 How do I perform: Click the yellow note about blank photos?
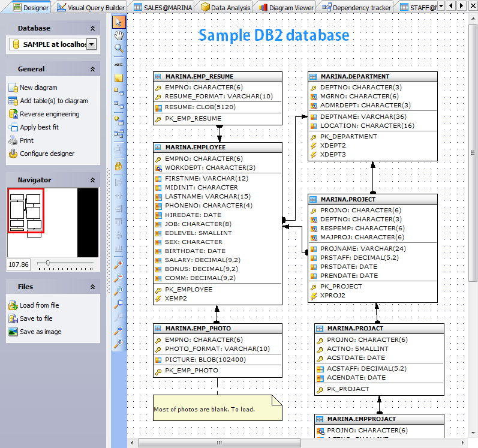coord(218,408)
